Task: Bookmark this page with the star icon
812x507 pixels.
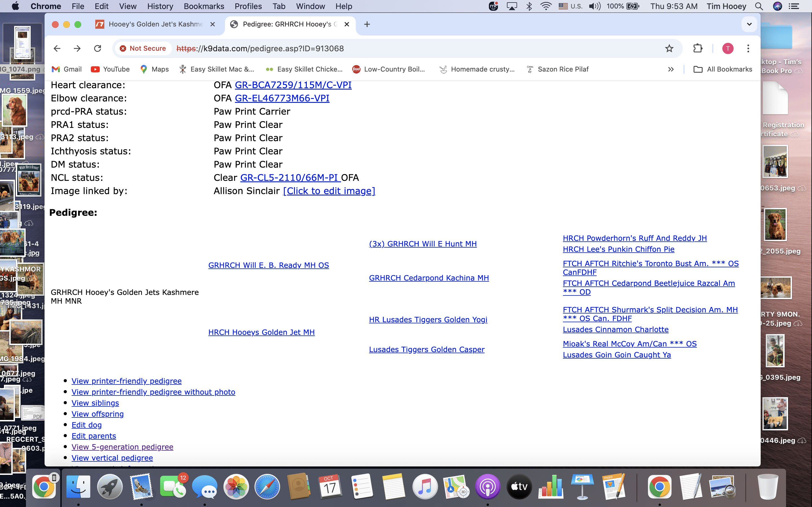Action: [x=669, y=48]
